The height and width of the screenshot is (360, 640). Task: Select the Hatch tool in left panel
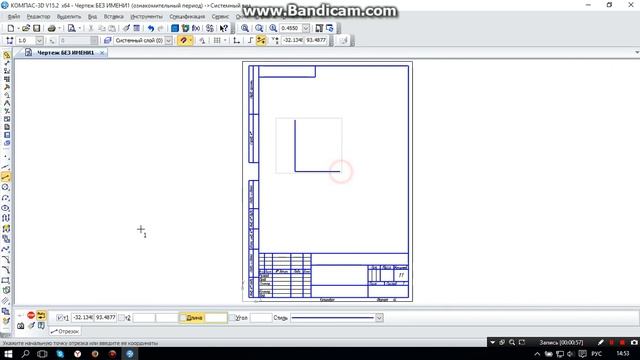6,301
